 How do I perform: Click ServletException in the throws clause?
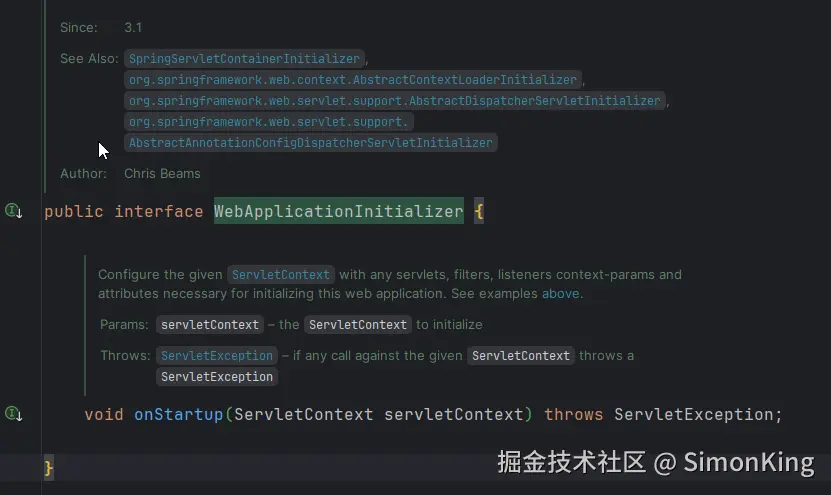point(695,414)
